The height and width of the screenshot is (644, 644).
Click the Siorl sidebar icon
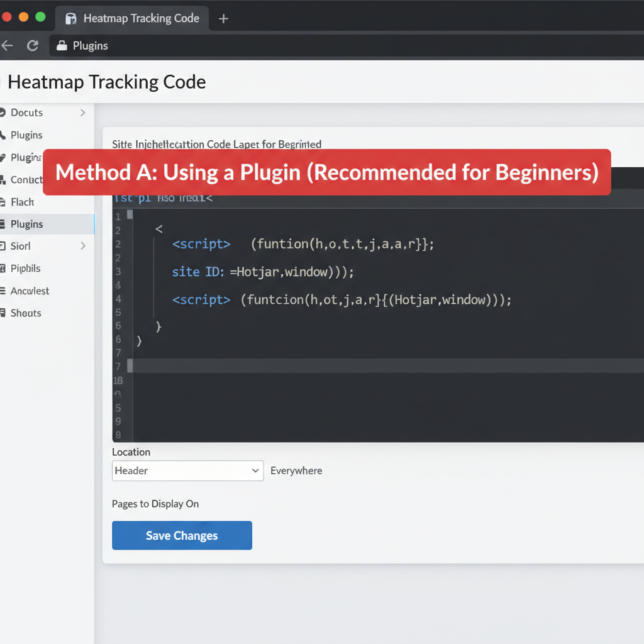3,246
